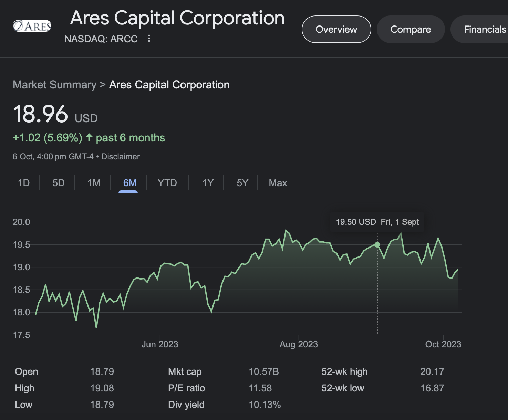Viewport: 508px width, 420px height.
Task: Click the Aug 2023 axis label
Action: tap(299, 344)
